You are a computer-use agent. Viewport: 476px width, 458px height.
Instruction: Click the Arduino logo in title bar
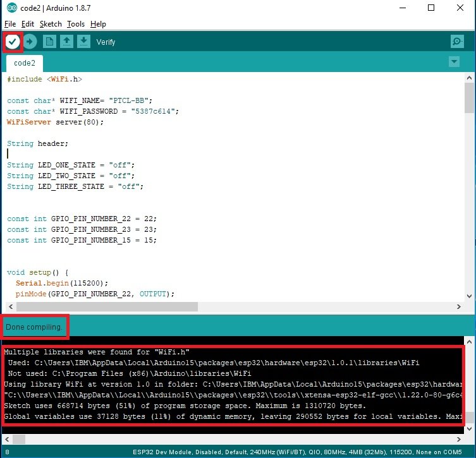pos(12,8)
